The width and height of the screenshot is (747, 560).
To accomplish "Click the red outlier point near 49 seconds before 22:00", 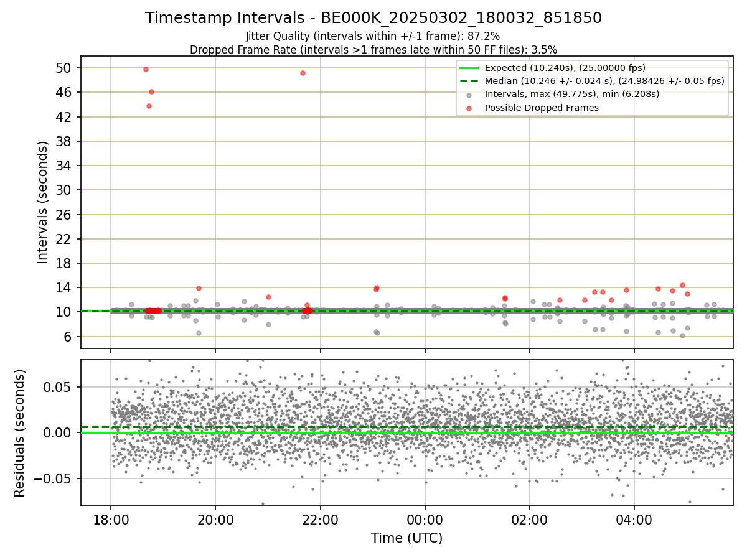I will (x=303, y=73).
